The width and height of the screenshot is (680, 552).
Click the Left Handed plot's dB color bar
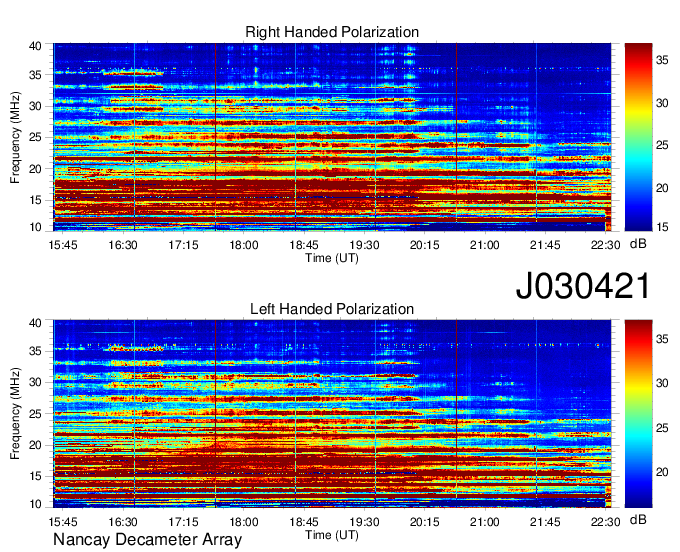pyautogui.click(x=638, y=414)
